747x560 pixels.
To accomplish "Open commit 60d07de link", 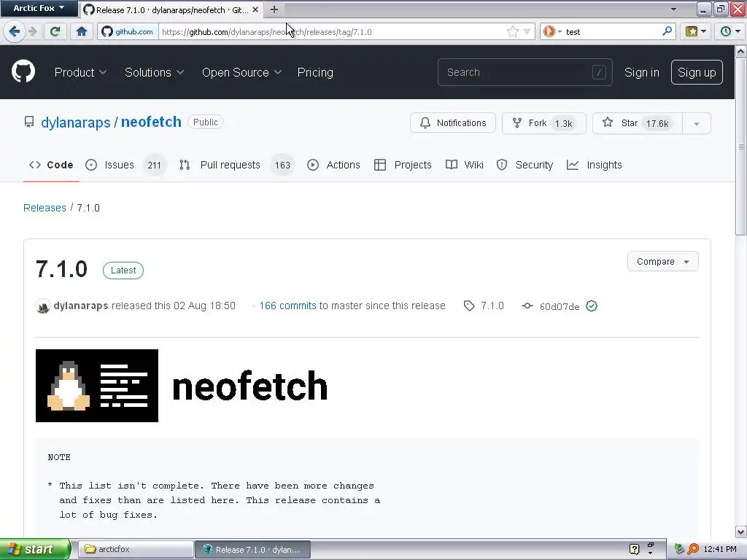I will [560, 306].
